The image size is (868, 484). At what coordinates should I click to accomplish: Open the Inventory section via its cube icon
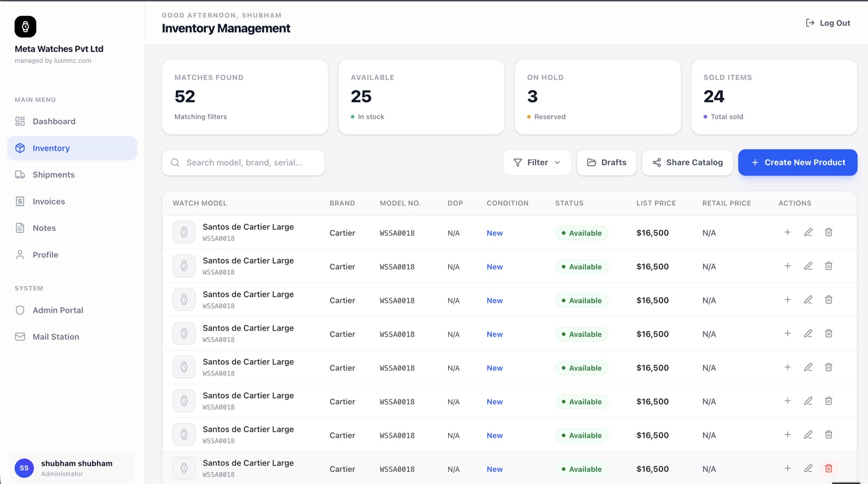coord(20,148)
